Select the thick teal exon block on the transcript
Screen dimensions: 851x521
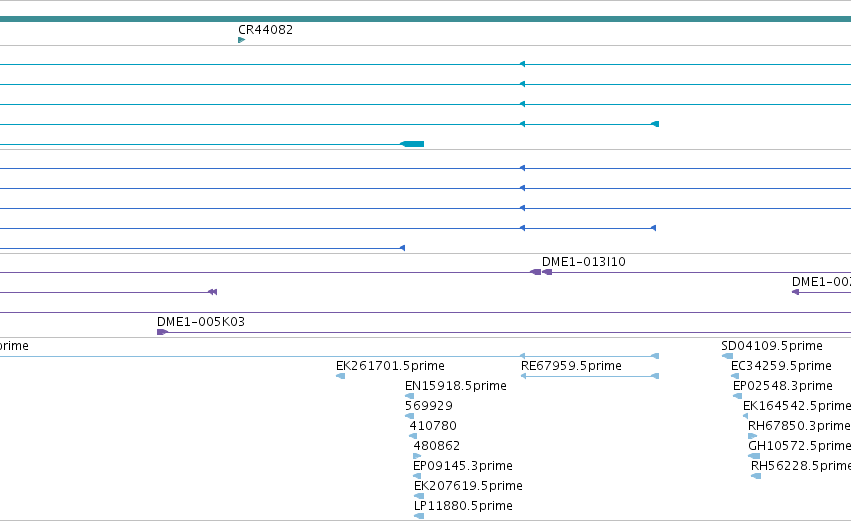(x=412, y=144)
